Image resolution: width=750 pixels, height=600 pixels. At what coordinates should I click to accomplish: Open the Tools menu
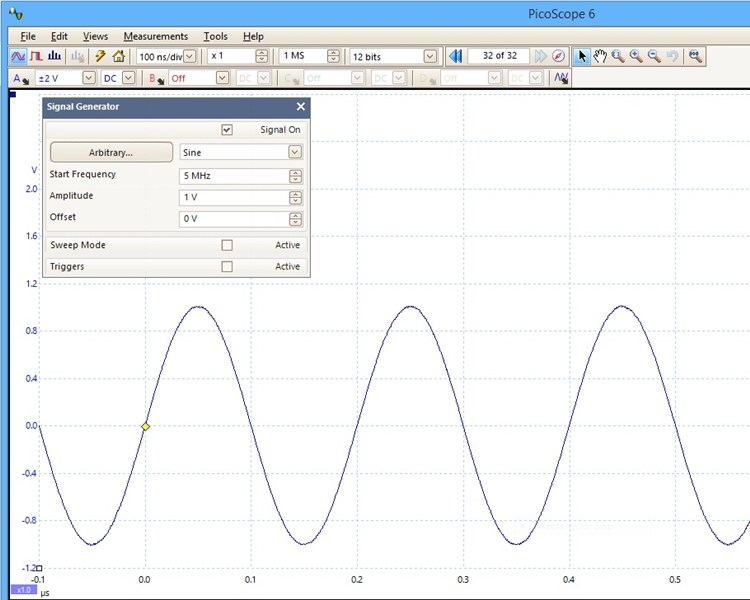(215, 36)
